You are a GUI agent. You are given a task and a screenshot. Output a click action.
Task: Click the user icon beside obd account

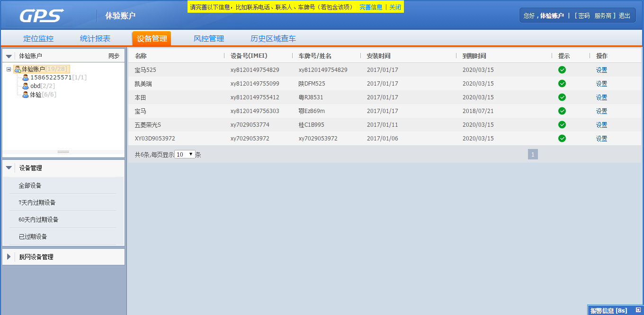pyautogui.click(x=26, y=86)
